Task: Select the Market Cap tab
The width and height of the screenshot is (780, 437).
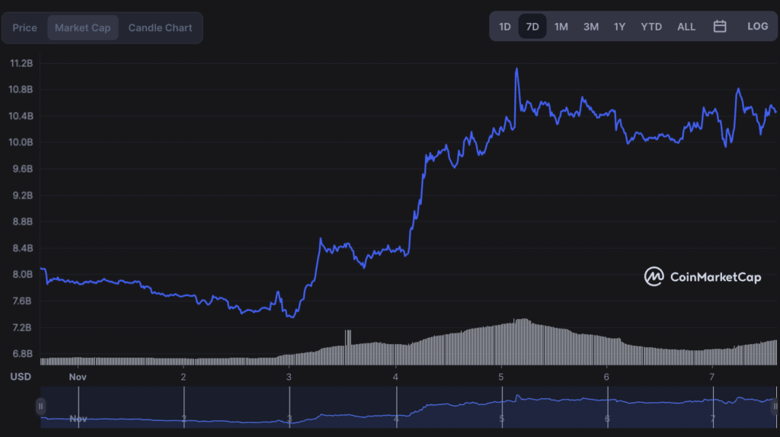Action: 83,28
